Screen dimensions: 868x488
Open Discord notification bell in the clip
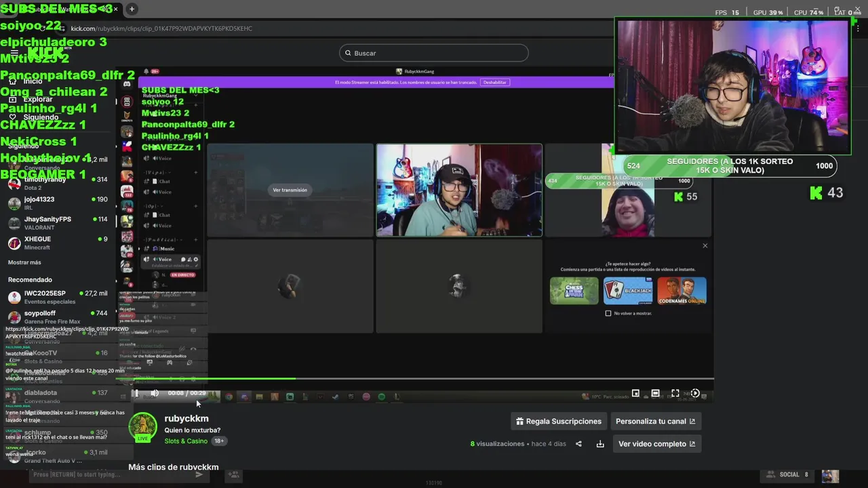click(x=146, y=71)
